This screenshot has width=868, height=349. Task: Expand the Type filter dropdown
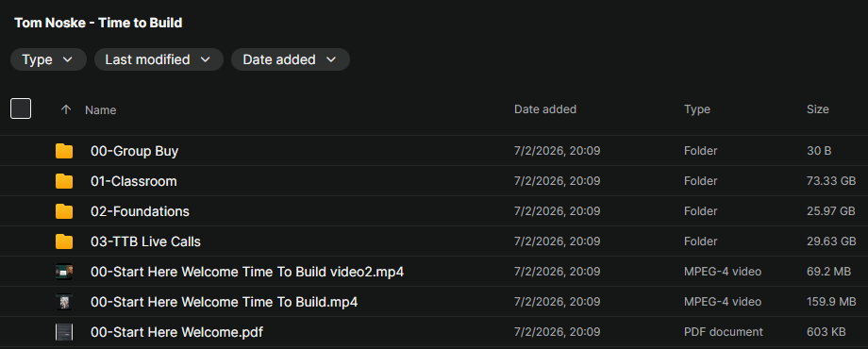click(48, 59)
